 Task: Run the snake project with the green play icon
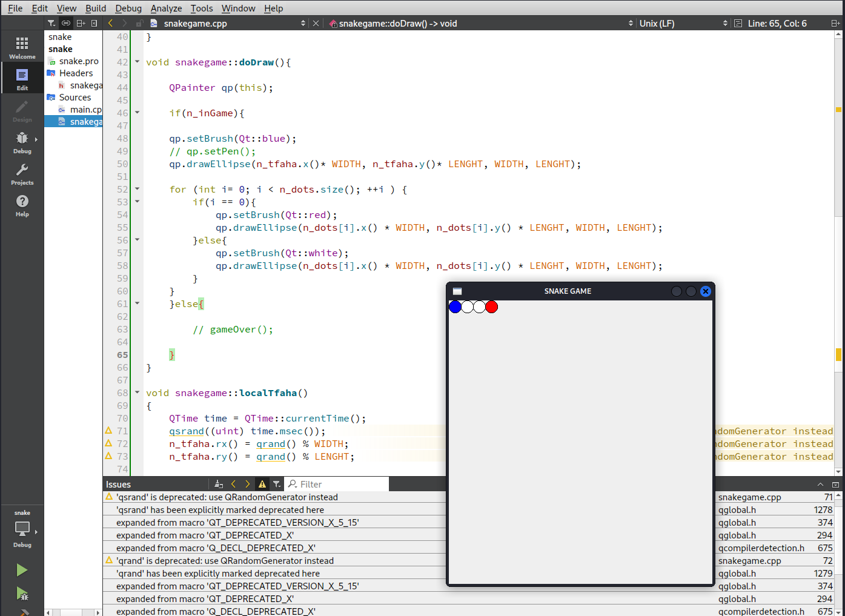[22, 569]
